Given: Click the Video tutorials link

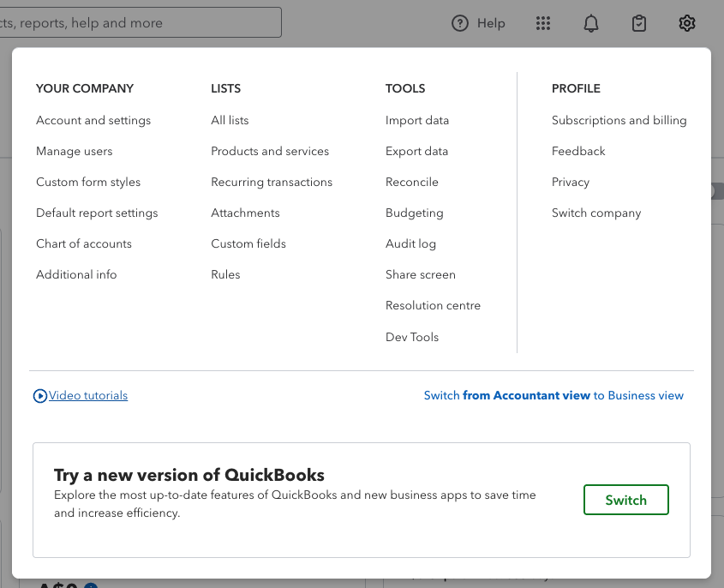Looking at the screenshot, I should pos(87,395).
